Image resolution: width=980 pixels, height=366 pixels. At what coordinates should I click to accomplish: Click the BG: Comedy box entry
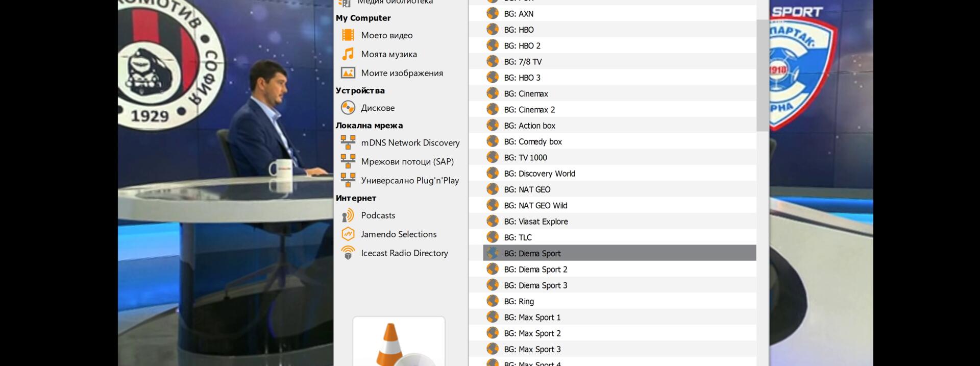coord(532,142)
